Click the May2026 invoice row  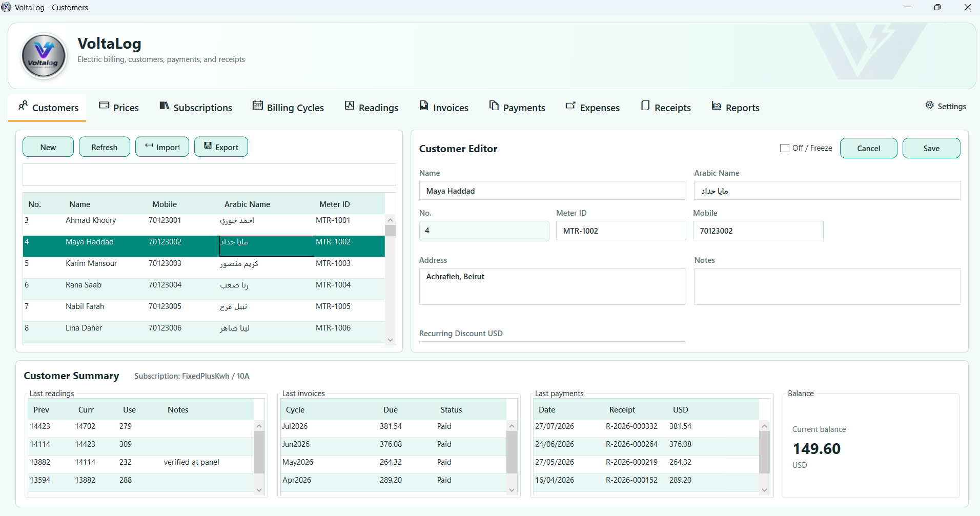(393, 464)
